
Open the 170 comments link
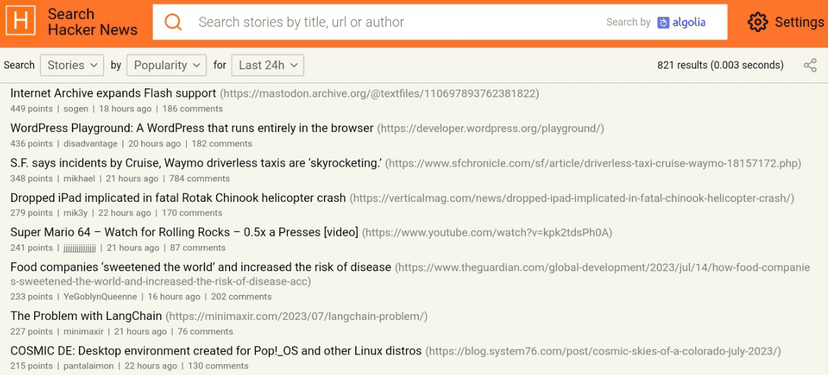pyautogui.click(x=192, y=213)
